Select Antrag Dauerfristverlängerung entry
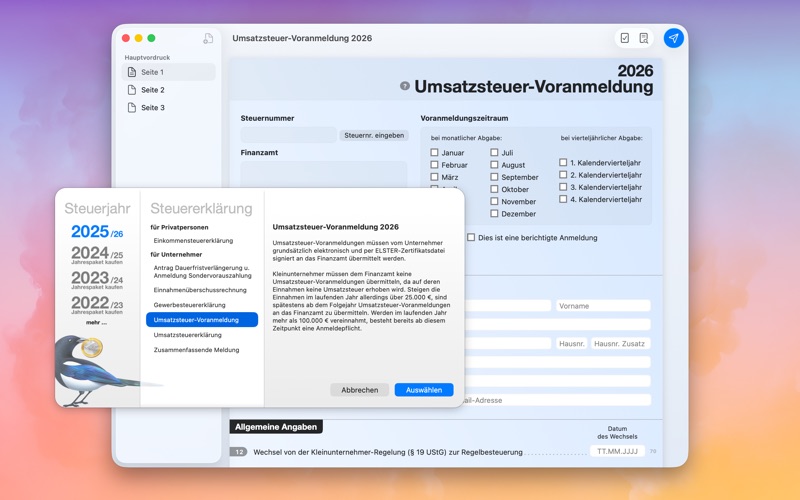The width and height of the screenshot is (800, 500). [203, 271]
